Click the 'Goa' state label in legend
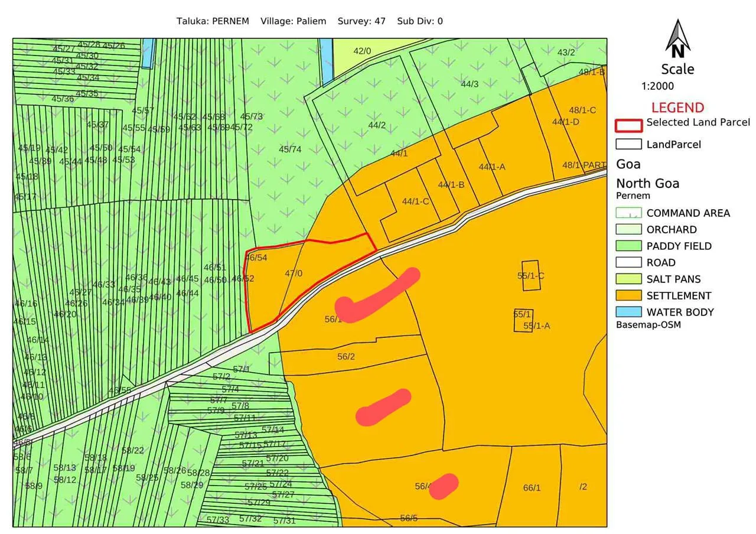The width and height of the screenshot is (756, 534). point(628,164)
